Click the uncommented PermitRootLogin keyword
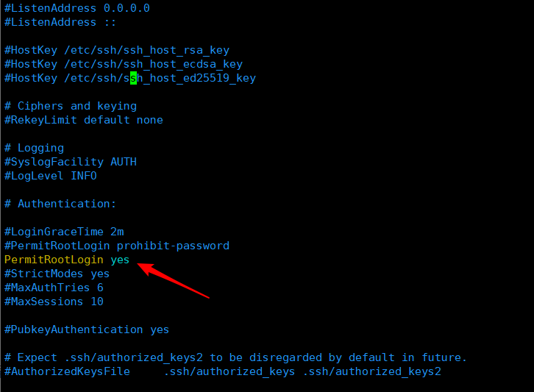This screenshot has width=534, height=392. (x=54, y=260)
